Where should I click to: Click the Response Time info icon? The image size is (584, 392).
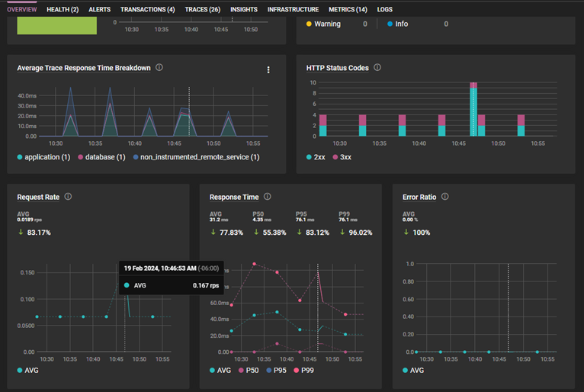(x=268, y=196)
